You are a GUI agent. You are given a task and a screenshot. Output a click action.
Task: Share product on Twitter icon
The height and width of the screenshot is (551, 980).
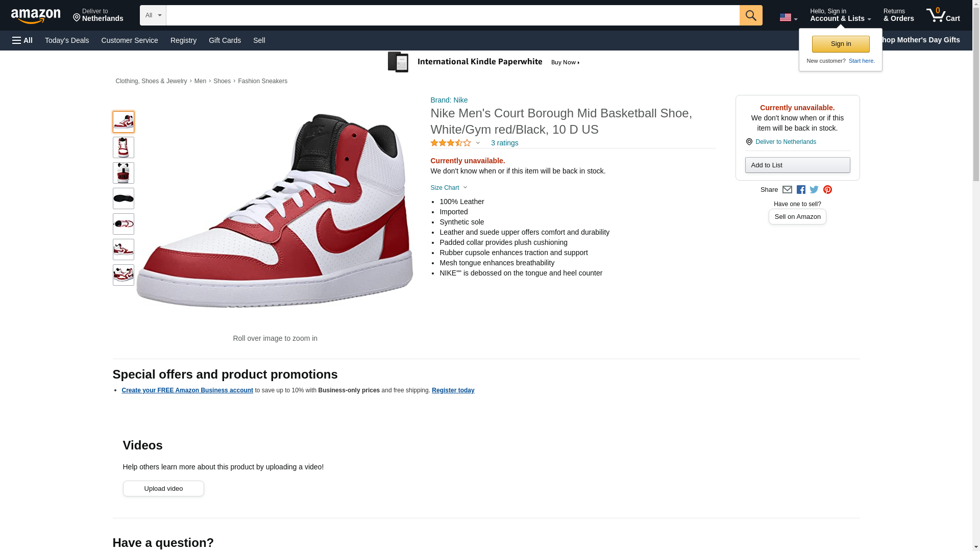[814, 190]
